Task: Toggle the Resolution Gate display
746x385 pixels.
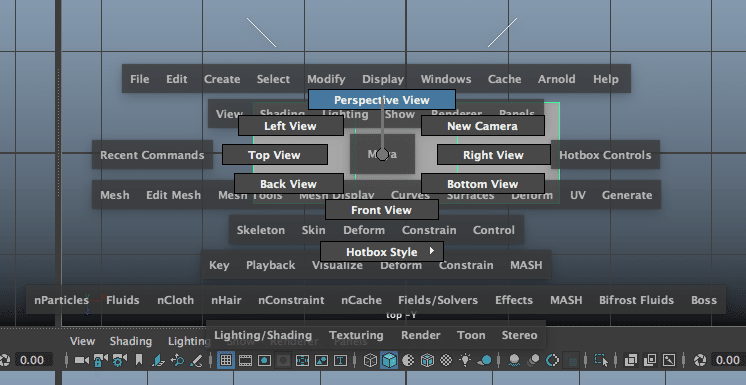Action: [x=265, y=360]
